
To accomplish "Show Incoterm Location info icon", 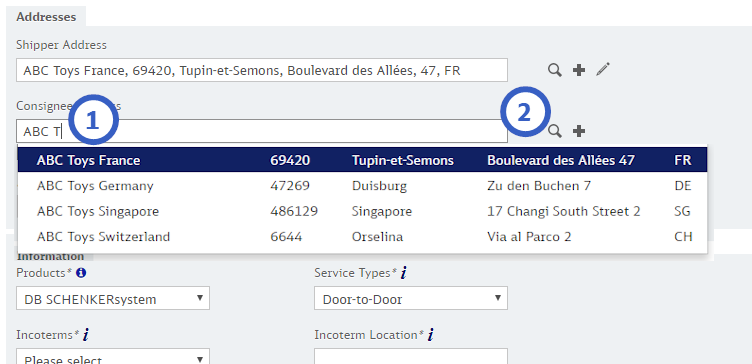I will 430,335.
